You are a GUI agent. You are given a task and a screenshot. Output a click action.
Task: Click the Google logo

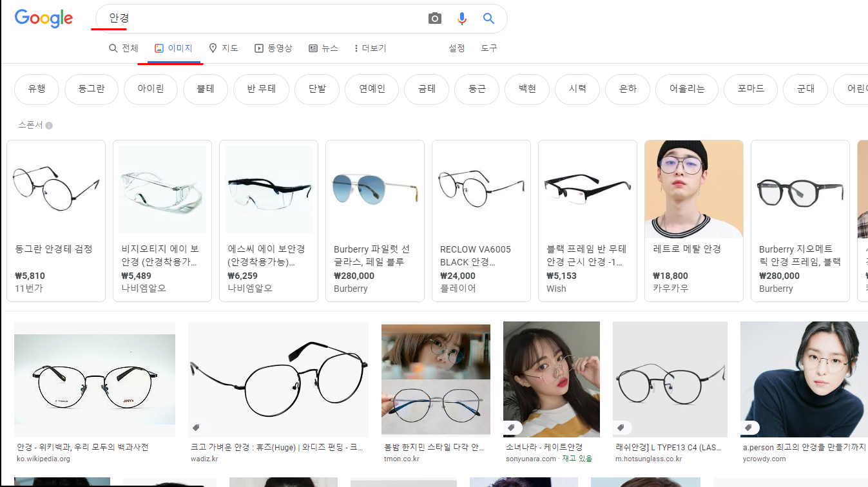pyautogui.click(x=44, y=19)
